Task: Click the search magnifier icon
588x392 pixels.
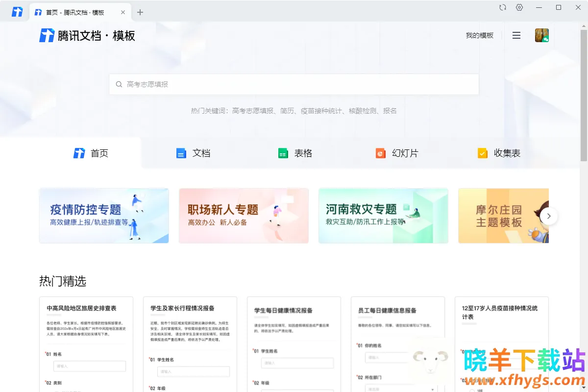Action: click(x=119, y=84)
